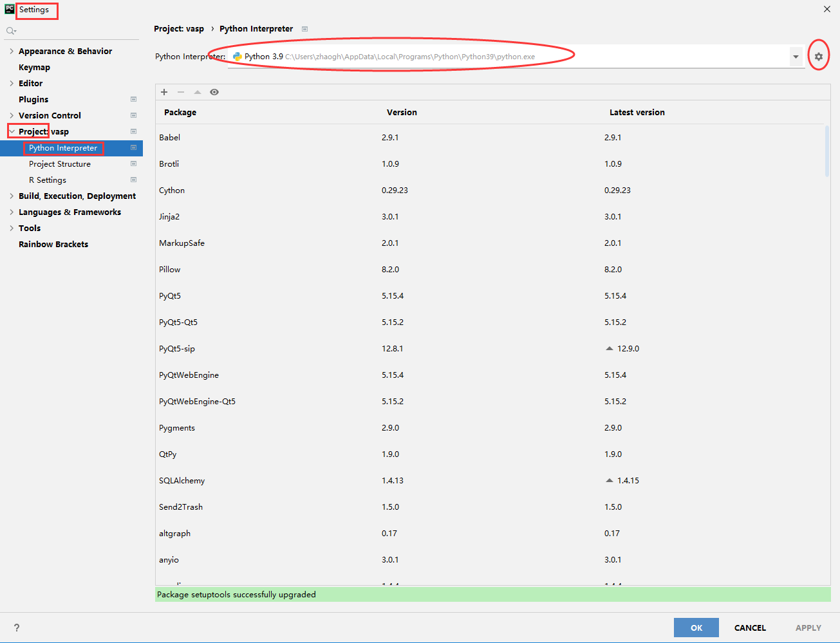Click the uninstall package minus icon
This screenshot has height=643, width=840.
(181, 92)
